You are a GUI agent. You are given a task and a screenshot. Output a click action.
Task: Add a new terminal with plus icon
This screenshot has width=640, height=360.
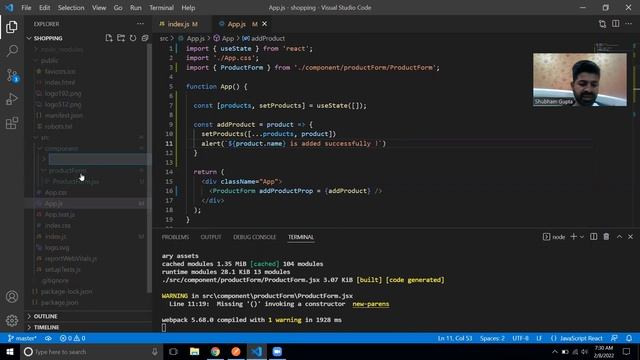573,237
